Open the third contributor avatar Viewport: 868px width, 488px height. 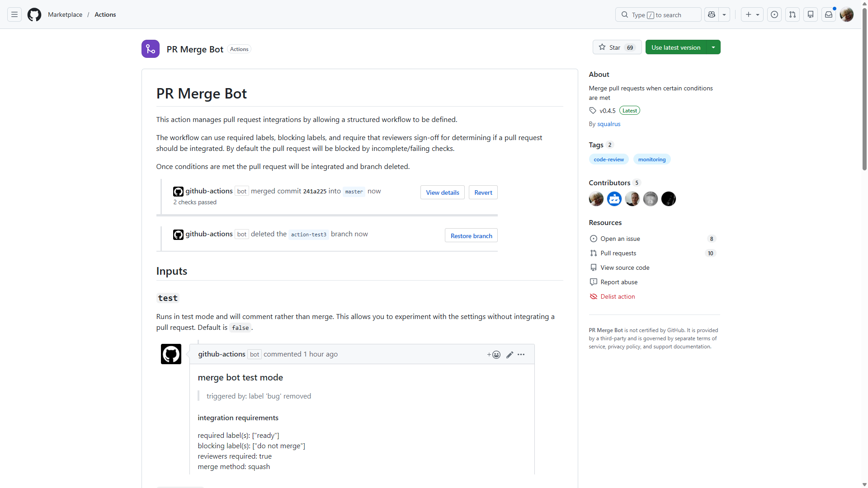click(x=632, y=199)
